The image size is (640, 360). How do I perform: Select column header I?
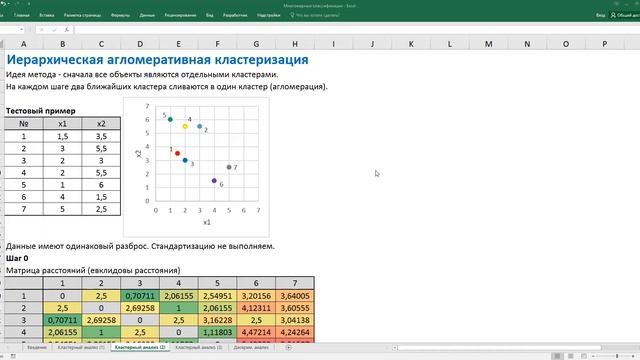333,44
